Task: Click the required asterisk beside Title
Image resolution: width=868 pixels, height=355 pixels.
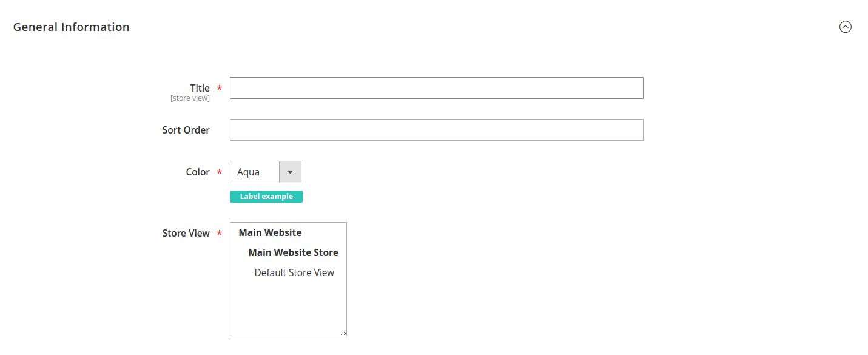Action: (x=220, y=89)
